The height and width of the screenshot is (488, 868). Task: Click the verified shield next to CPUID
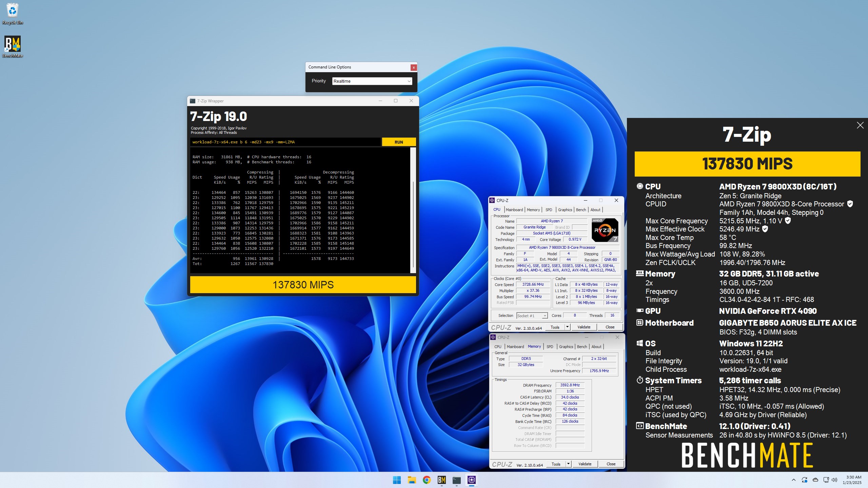tap(850, 204)
